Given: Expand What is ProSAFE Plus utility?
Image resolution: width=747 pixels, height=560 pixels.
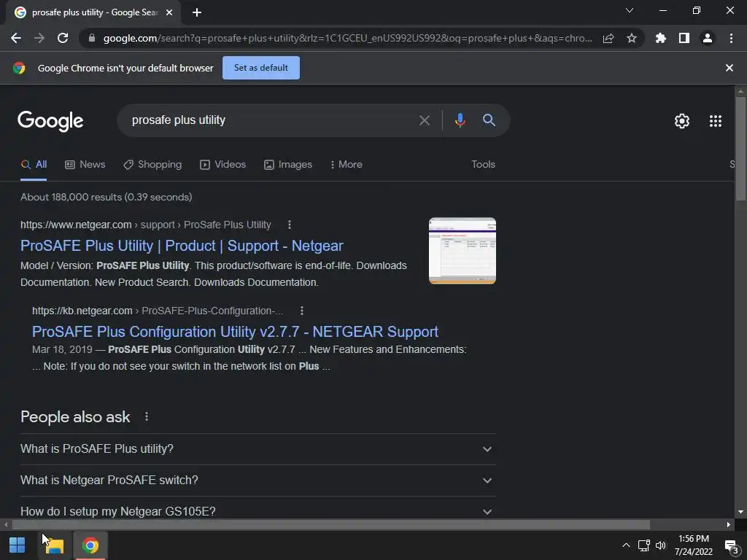Looking at the screenshot, I should [x=258, y=449].
